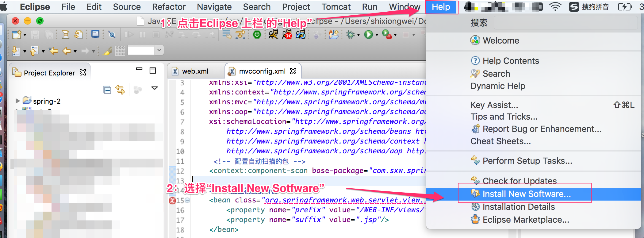644x238 pixels.
Task: Click the Last Edit Location icon
Action: click(x=54, y=51)
